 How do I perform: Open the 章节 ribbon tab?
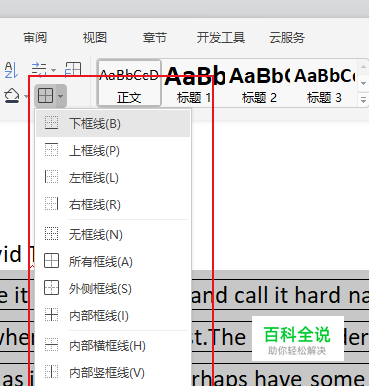coord(154,37)
